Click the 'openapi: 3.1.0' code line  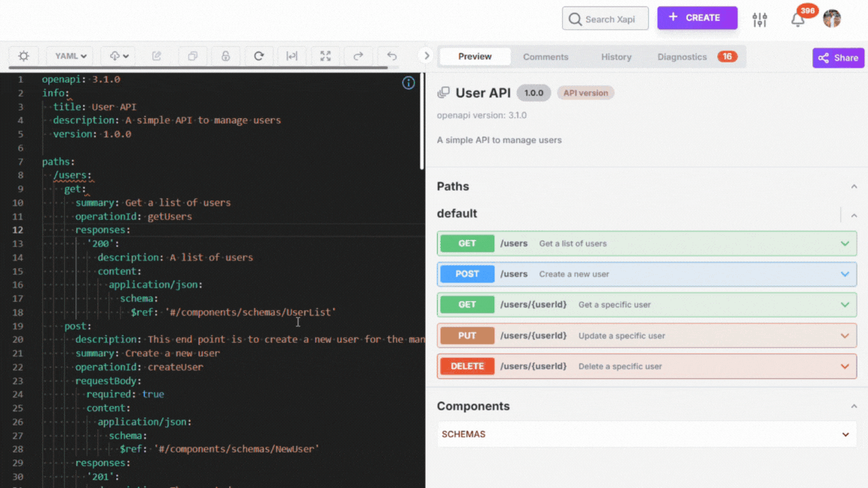[x=81, y=79]
